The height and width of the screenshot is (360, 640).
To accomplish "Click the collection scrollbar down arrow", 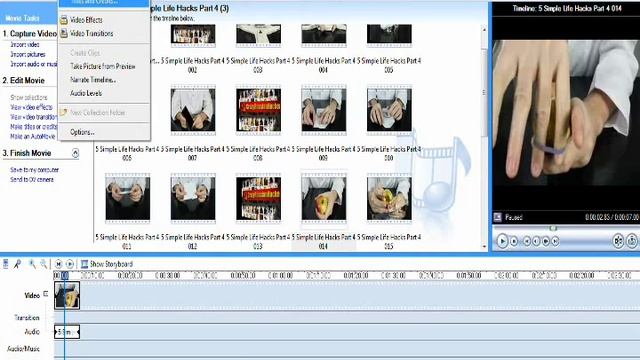I will [484, 246].
